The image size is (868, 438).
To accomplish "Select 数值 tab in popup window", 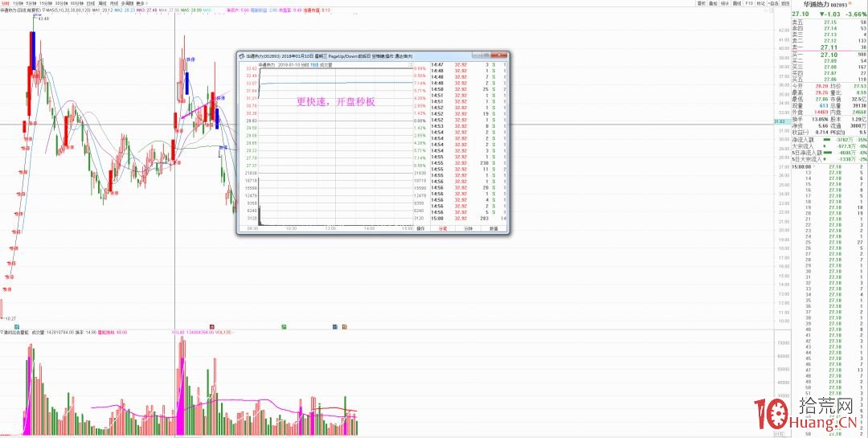I will pos(493,227).
